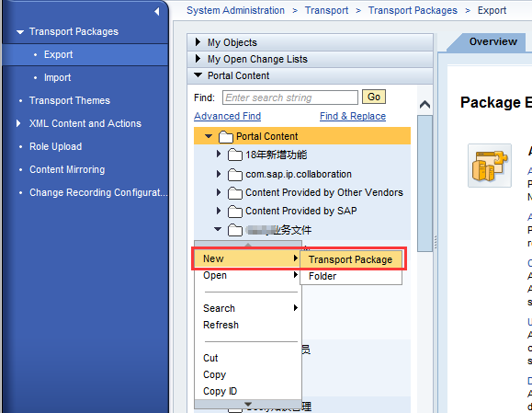Image resolution: width=532 pixels, height=413 pixels.
Task: Click the com.sap.ip.collaboration folder icon
Action: pyautogui.click(x=235, y=175)
